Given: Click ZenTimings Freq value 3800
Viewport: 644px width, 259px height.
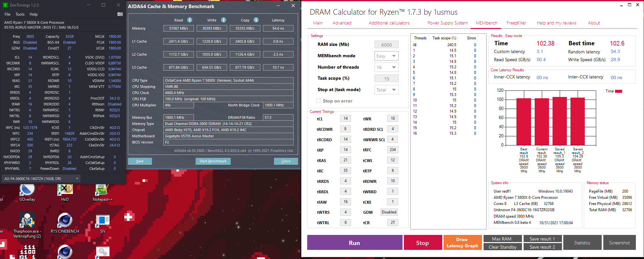Looking at the screenshot, I should [30, 36].
